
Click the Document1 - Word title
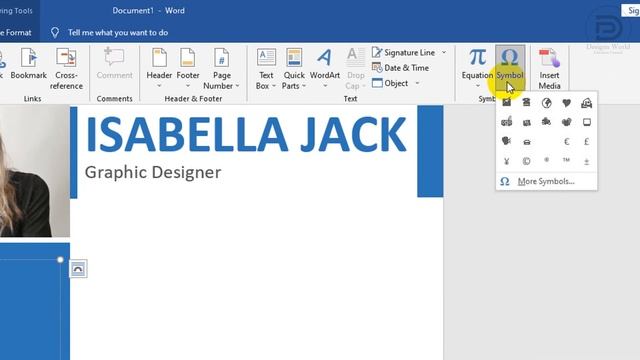(x=149, y=11)
